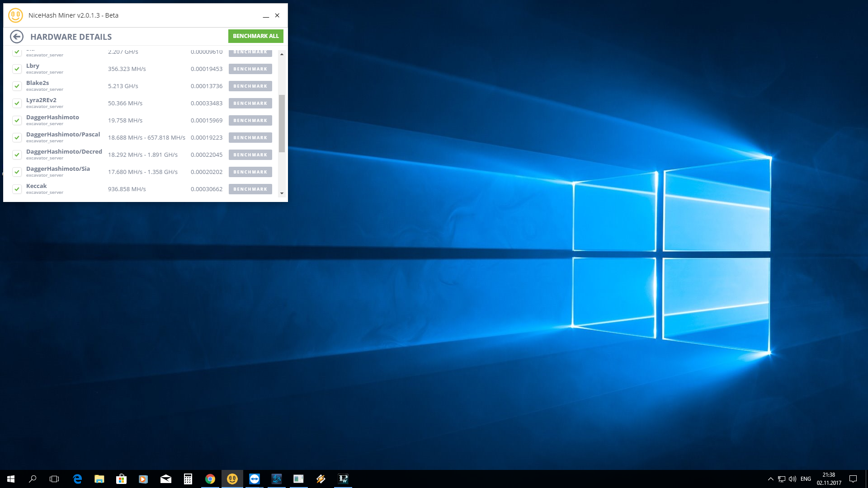Open Calculator from the taskbar
The image size is (868, 488).
(188, 479)
